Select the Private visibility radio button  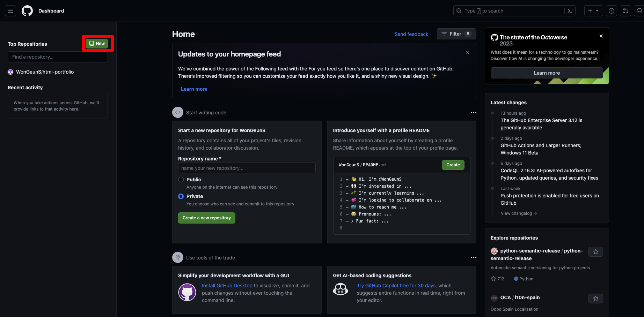point(181,196)
